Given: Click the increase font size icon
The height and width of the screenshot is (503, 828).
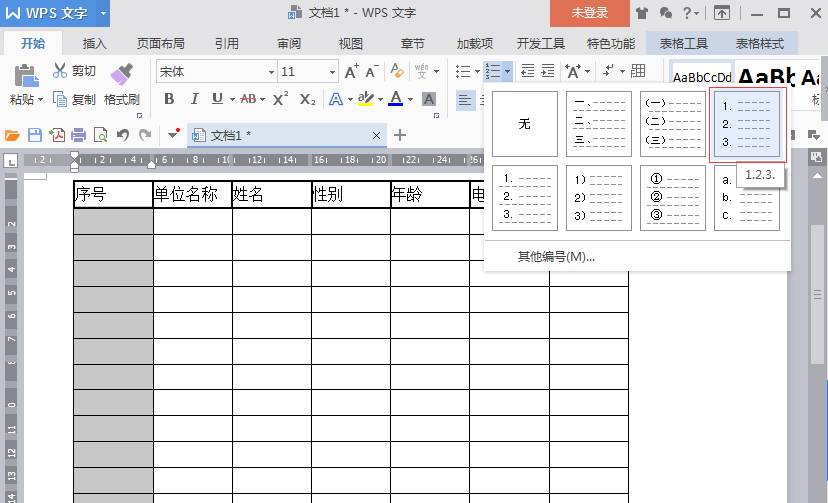Looking at the screenshot, I should pos(351,72).
